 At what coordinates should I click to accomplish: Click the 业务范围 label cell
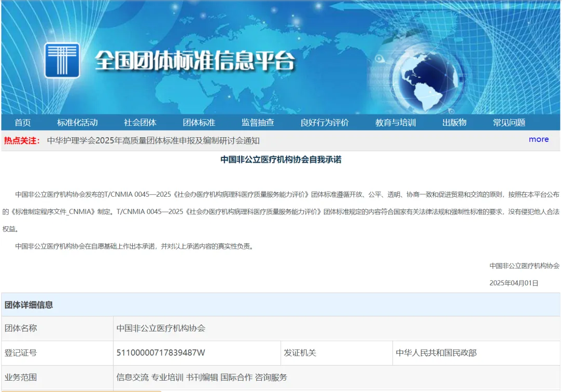point(58,378)
